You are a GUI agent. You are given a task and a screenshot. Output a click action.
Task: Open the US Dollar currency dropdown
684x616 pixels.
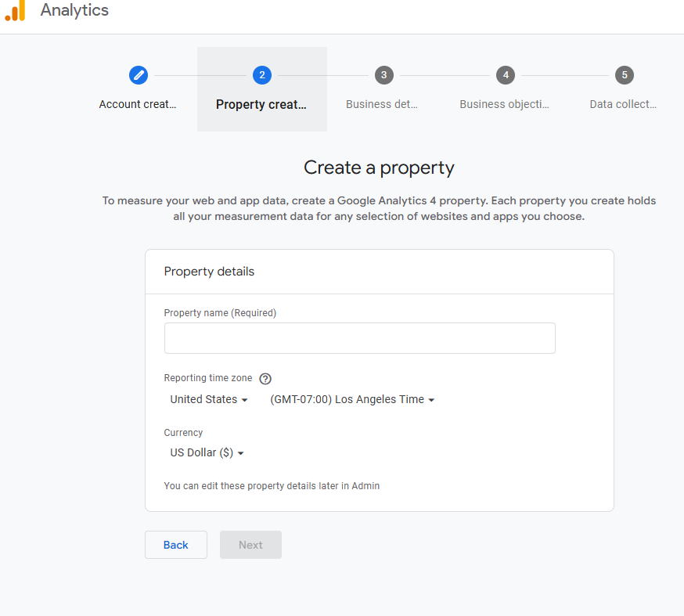pos(207,452)
